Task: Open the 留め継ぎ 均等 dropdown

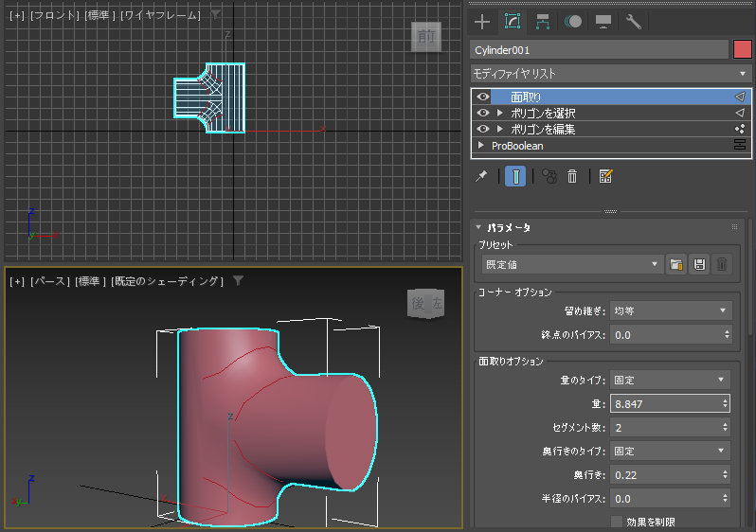Action: pos(671,310)
